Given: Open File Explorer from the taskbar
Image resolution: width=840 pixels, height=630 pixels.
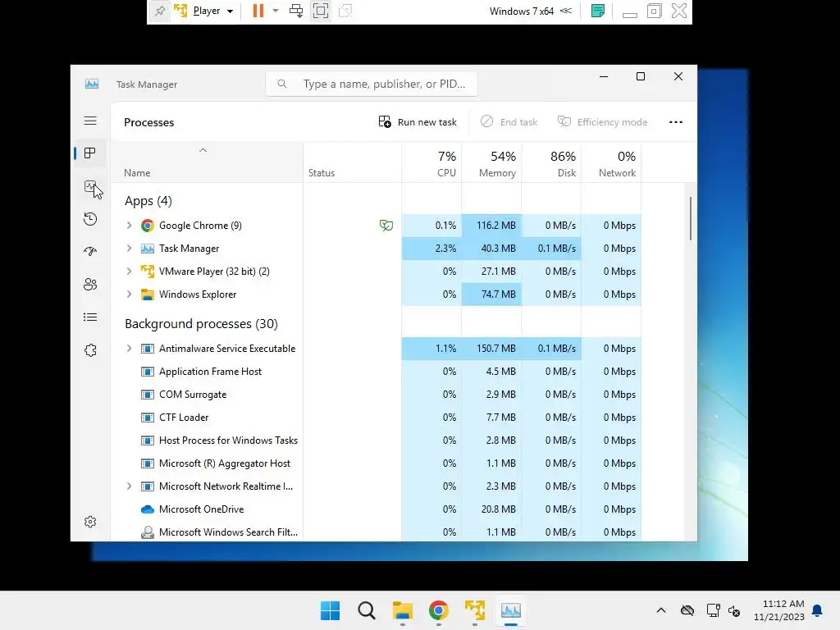Looking at the screenshot, I should [402, 610].
